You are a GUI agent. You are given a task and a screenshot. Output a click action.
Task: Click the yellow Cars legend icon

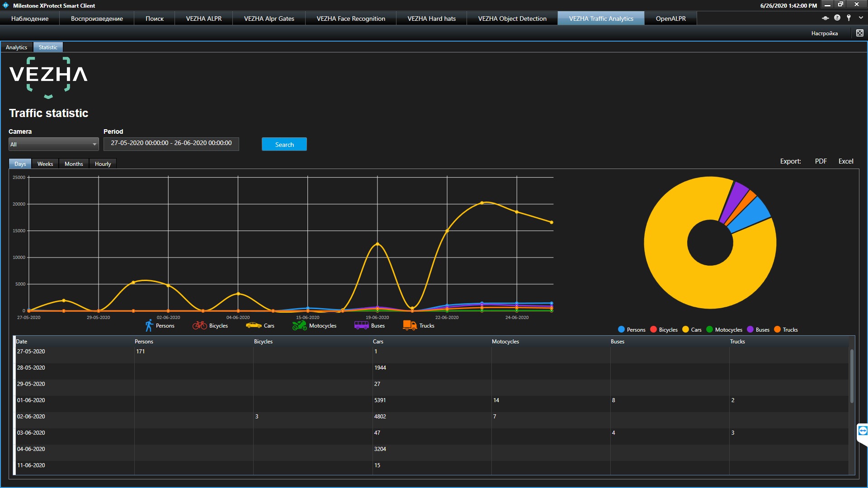[x=254, y=325]
